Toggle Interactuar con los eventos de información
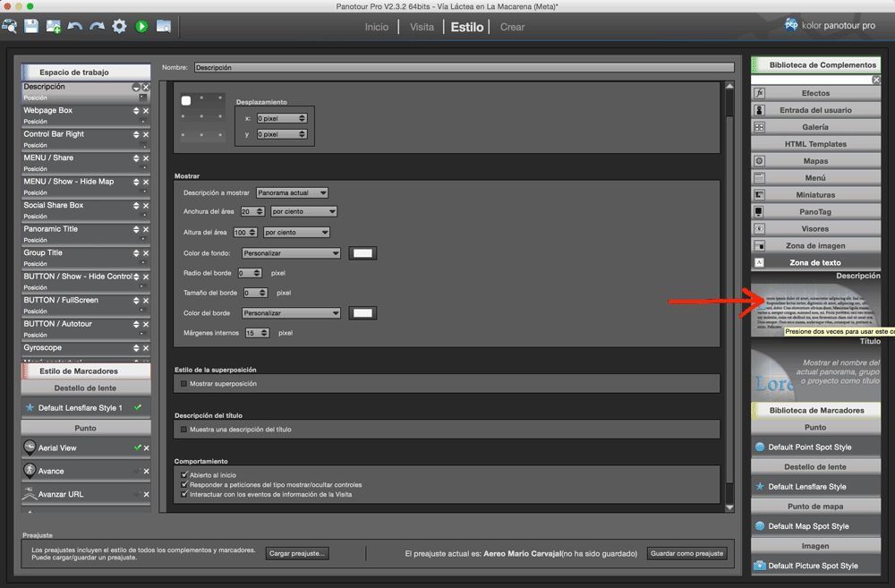The height and width of the screenshot is (588, 895). pos(184,494)
